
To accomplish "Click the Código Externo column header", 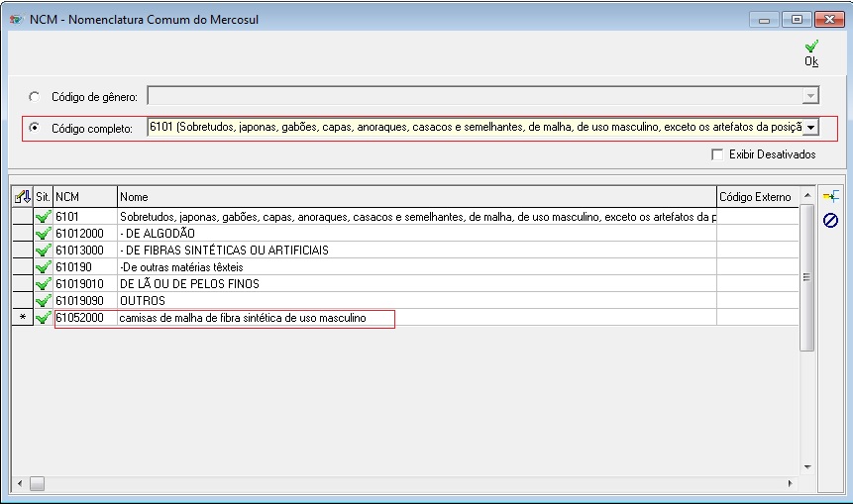I will pyautogui.click(x=757, y=197).
